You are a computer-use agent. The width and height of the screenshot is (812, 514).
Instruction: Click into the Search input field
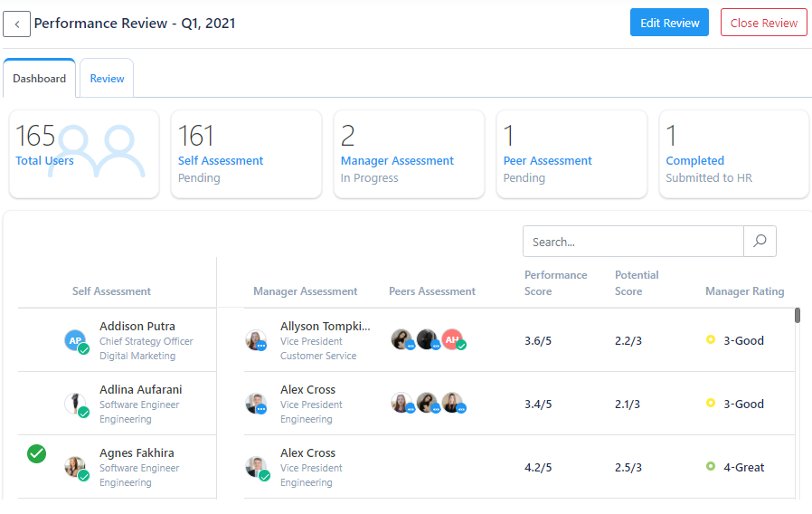pos(633,242)
